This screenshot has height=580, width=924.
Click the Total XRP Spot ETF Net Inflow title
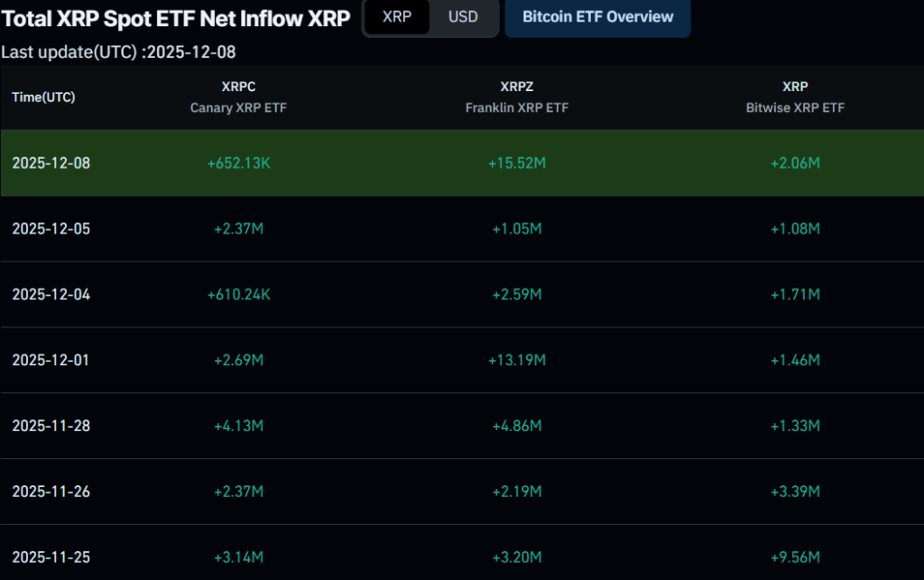point(176,18)
